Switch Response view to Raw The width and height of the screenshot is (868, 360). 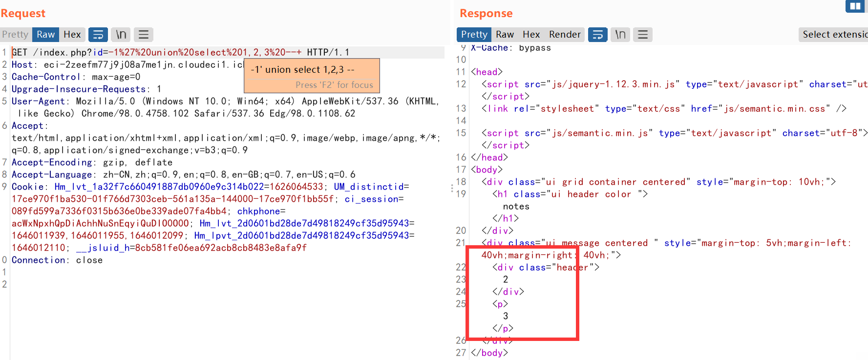coord(505,34)
